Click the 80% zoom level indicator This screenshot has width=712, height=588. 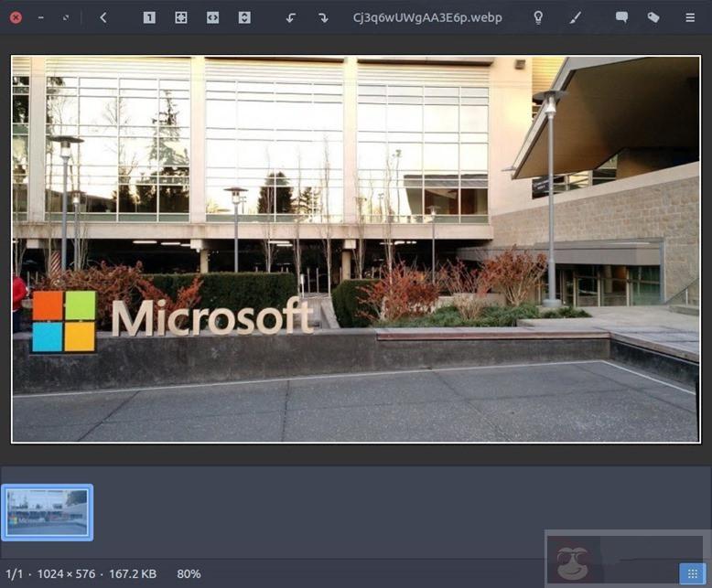click(x=189, y=573)
